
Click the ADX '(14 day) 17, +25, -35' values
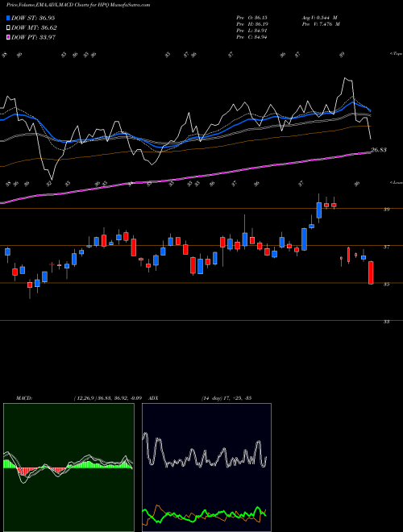(x=226, y=398)
